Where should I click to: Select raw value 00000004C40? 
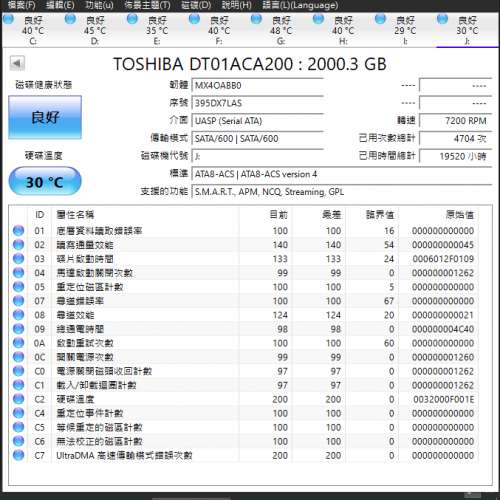pos(443,329)
